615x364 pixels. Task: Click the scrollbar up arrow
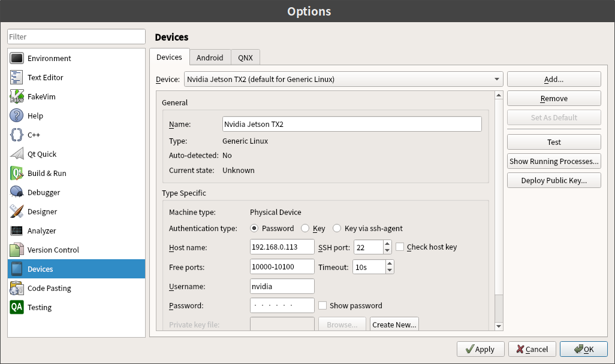[x=499, y=95]
